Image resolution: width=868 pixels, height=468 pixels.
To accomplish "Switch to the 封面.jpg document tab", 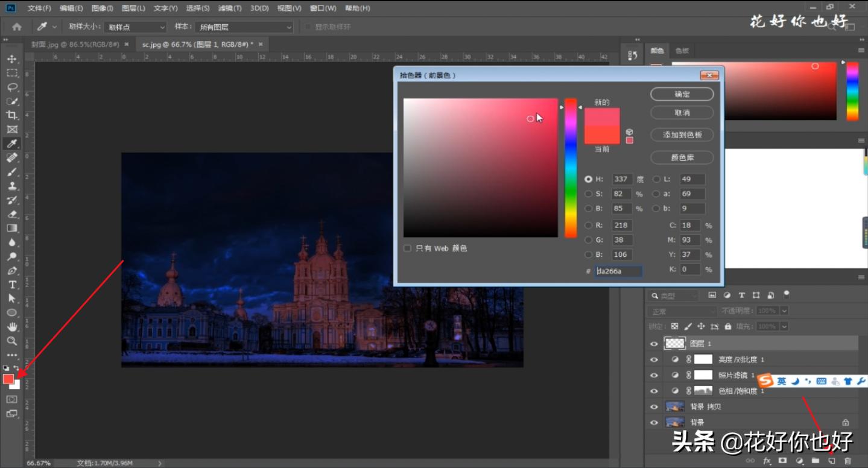I will tap(75, 45).
